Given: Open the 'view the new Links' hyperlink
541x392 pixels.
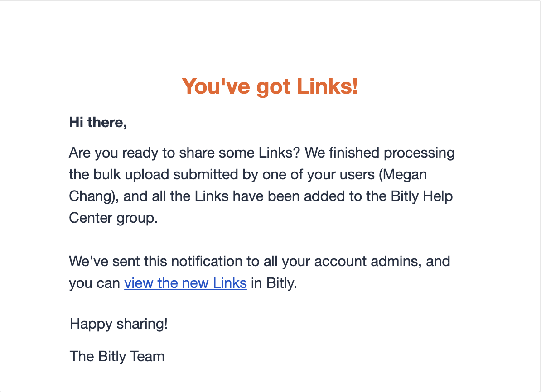Looking at the screenshot, I should (x=185, y=283).
